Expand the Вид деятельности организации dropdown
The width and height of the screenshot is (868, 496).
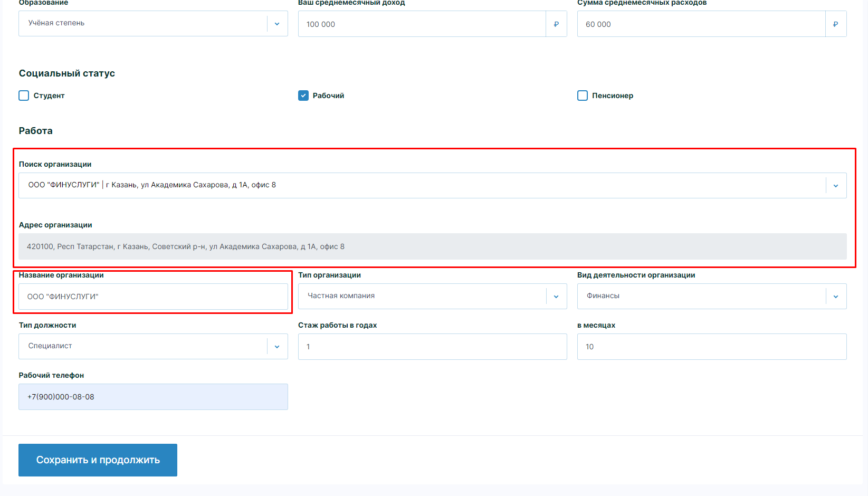coord(836,297)
